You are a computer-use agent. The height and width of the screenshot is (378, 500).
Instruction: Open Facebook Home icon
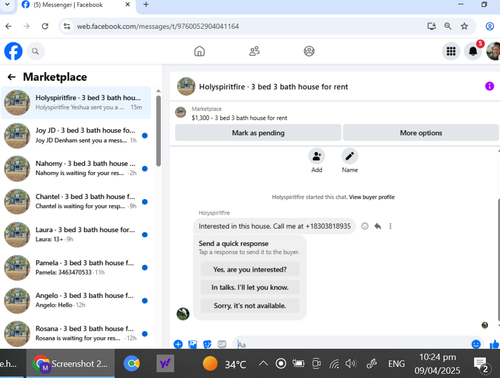(199, 51)
